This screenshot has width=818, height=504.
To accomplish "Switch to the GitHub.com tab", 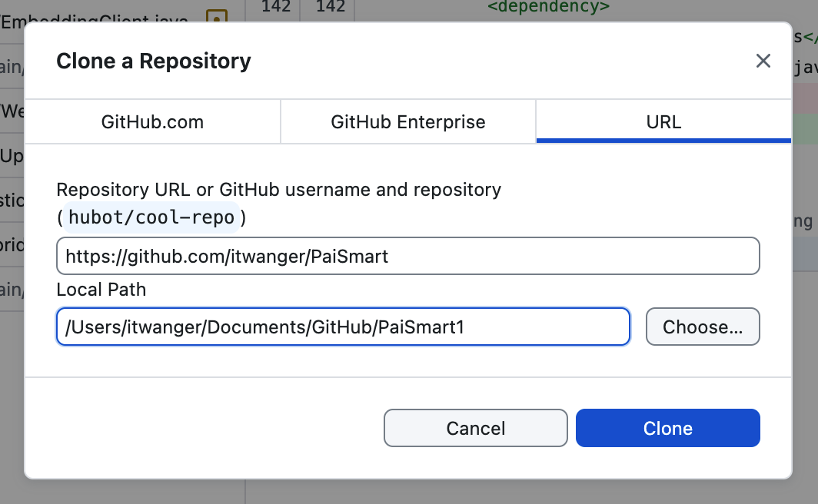I will [x=152, y=121].
